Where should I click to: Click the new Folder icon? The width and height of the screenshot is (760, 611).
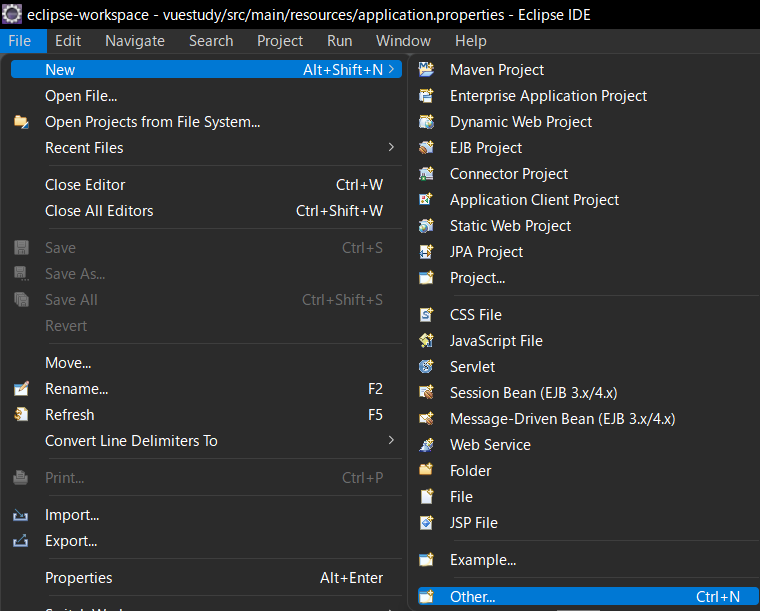pyautogui.click(x=426, y=470)
